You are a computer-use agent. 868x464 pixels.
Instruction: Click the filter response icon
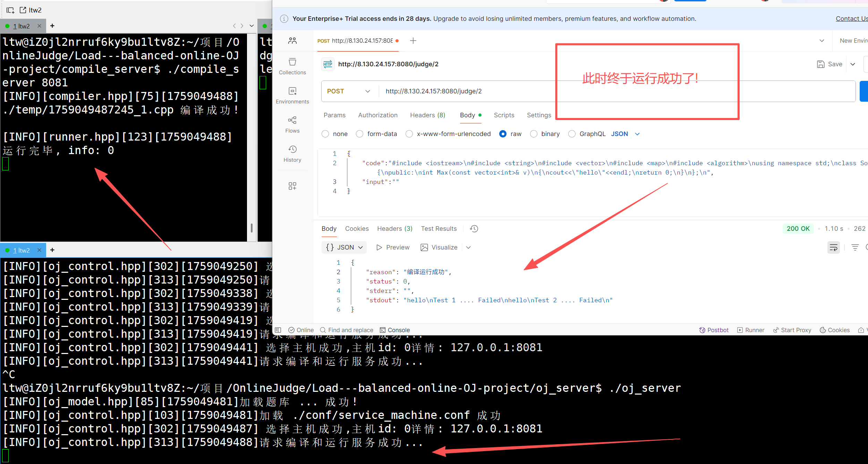(855, 247)
